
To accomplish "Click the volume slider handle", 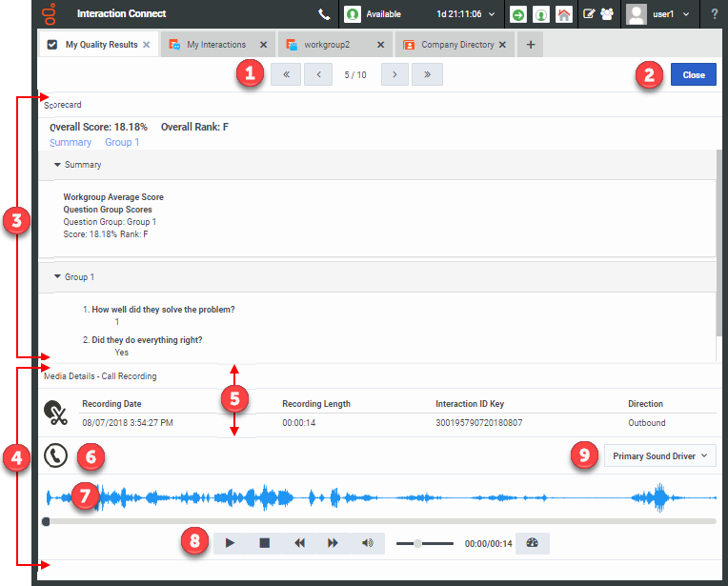I will click(417, 543).
